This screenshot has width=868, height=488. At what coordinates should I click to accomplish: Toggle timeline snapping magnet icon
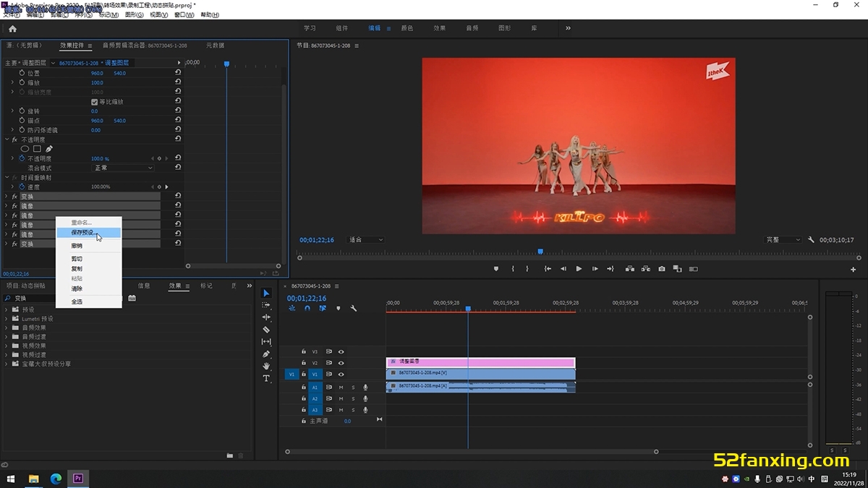click(x=307, y=308)
